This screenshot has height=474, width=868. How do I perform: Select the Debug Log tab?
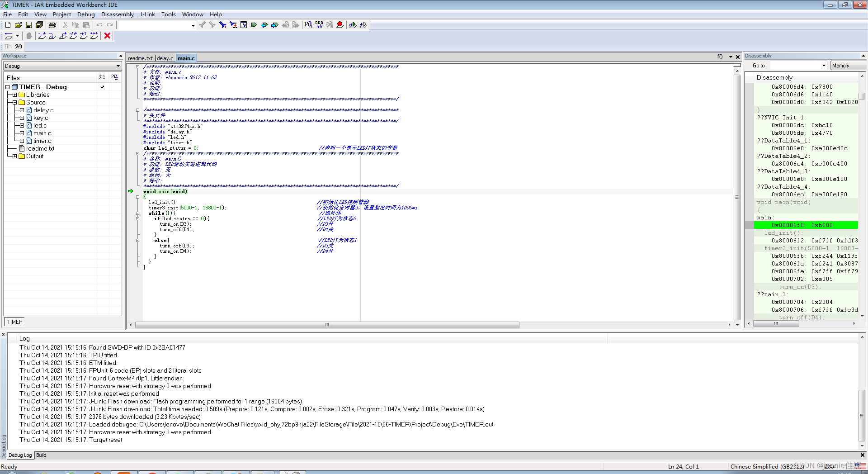pyautogui.click(x=20, y=455)
